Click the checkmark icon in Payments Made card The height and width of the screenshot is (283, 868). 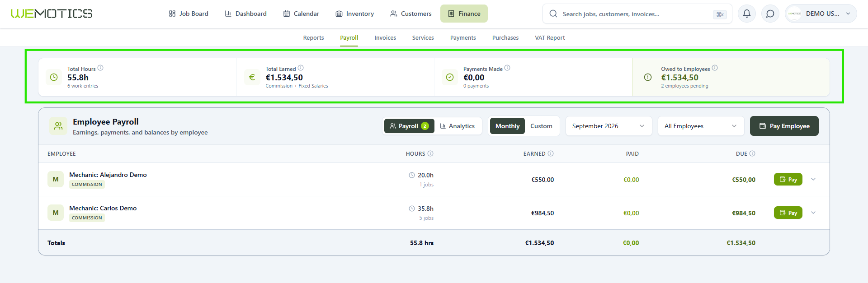pyautogui.click(x=450, y=77)
